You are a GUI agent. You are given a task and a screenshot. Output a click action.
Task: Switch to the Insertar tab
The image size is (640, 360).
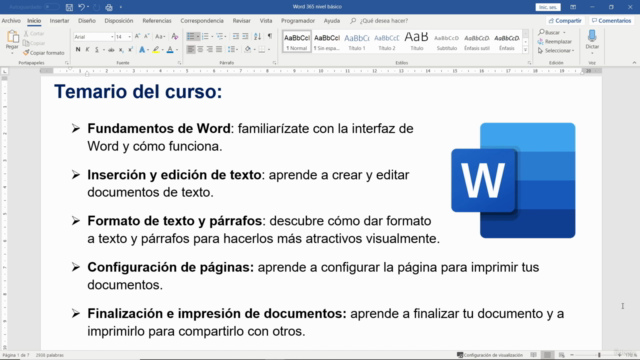tap(59, 21)
